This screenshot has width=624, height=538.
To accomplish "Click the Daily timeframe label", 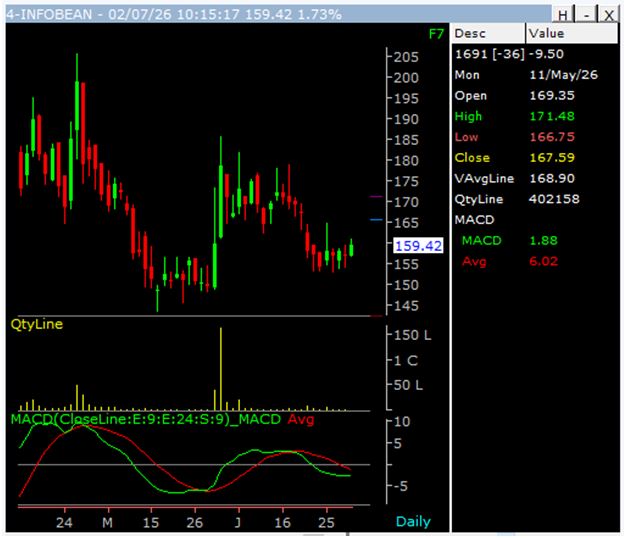I will click(413, 521).
